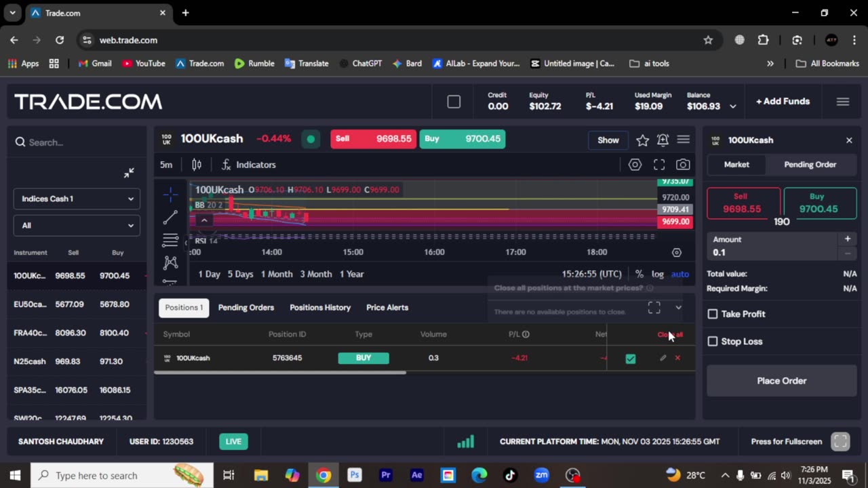This screenshot has height=488, width=868.
Task: Select the crosshair cursor tool
Action: 170,195
